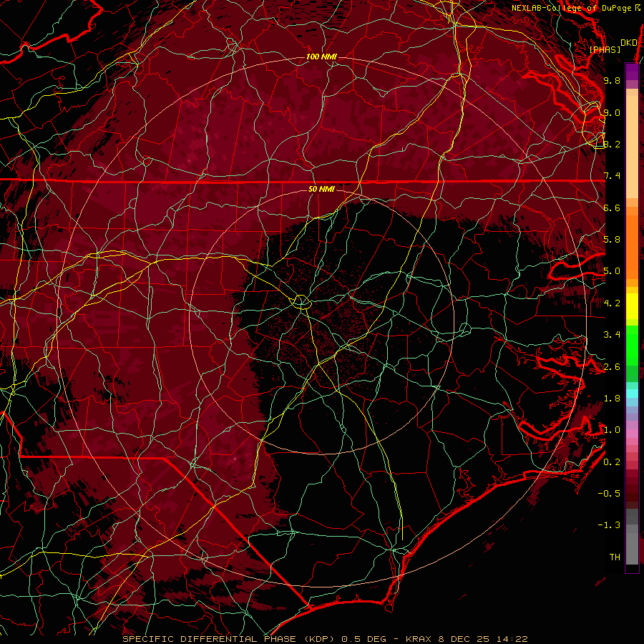
Task: Click the 0.2 scale value label
Action: coord(612,462)
